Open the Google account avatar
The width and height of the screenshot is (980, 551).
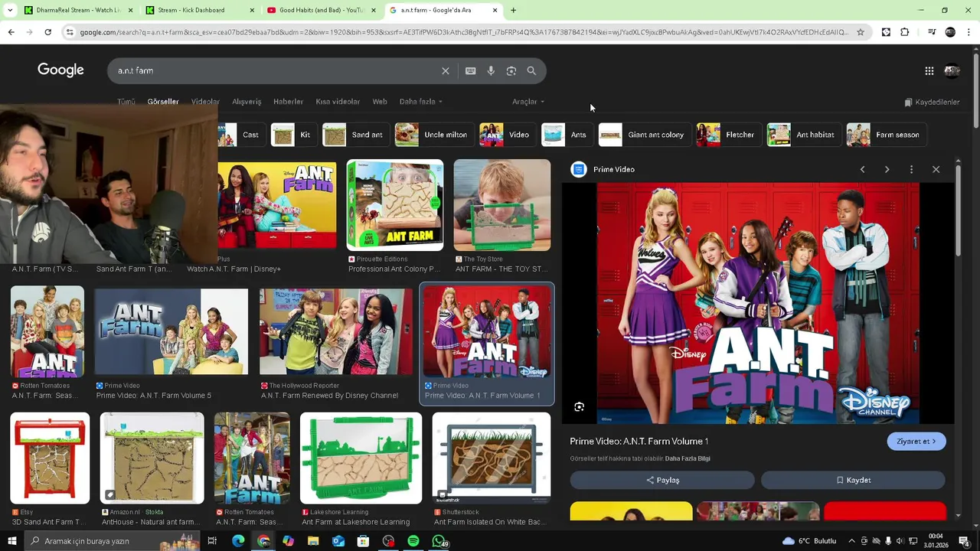click(x=952, y=70)
